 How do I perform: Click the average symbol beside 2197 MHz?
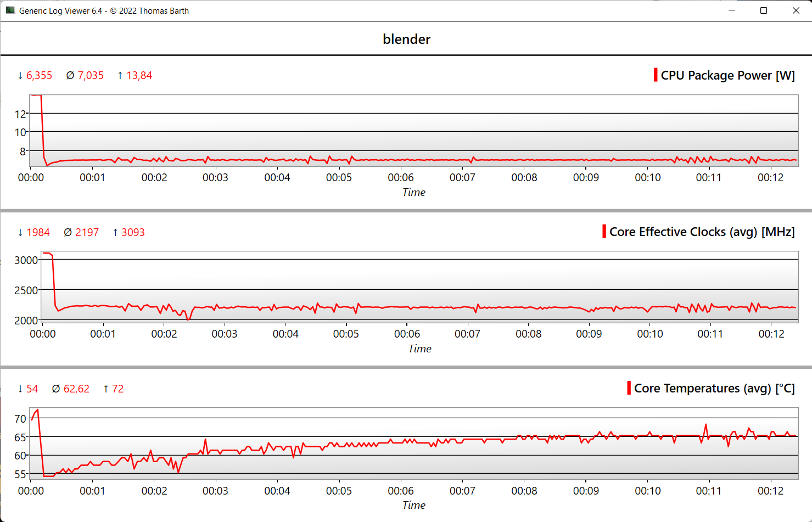pyautogui.click(x=68, y=233)
